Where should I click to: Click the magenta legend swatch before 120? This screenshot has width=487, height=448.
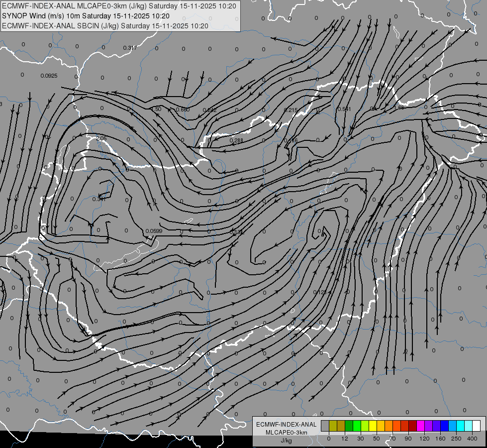[421, 426]
